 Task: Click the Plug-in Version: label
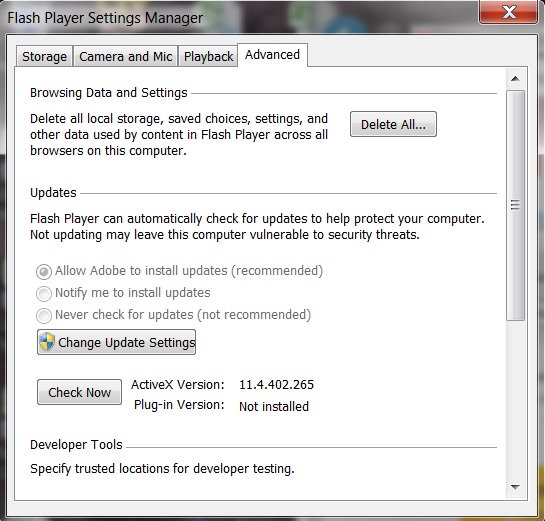(179, 405)
